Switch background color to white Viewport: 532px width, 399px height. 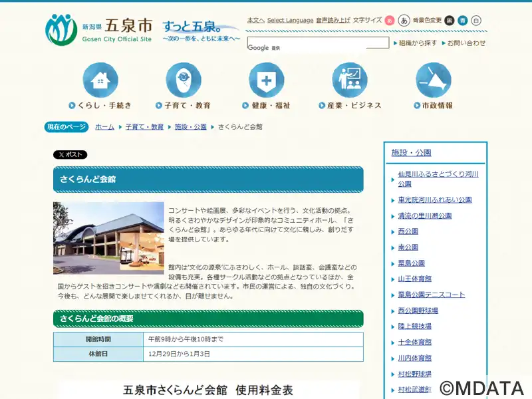point(476,21)
